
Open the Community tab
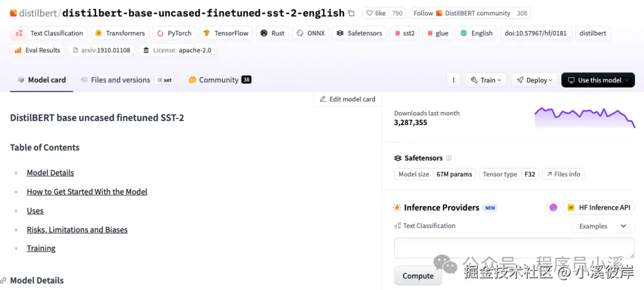[x=219, y=80]
